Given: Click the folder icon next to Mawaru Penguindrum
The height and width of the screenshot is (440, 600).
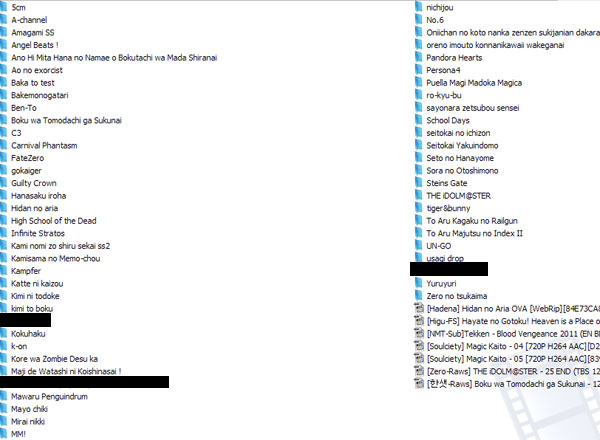Looking at the screenshot, I should 3,396.
